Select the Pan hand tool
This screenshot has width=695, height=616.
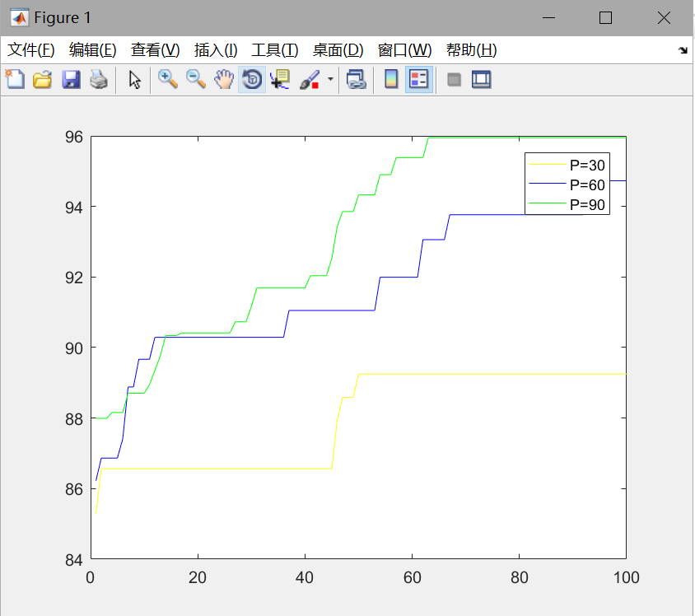tap(224, 80)
